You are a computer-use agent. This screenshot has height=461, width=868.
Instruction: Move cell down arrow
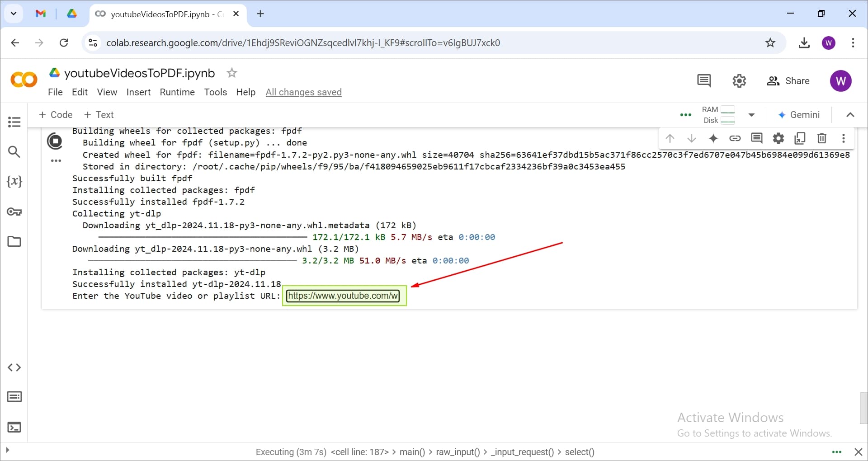[692, 138]
